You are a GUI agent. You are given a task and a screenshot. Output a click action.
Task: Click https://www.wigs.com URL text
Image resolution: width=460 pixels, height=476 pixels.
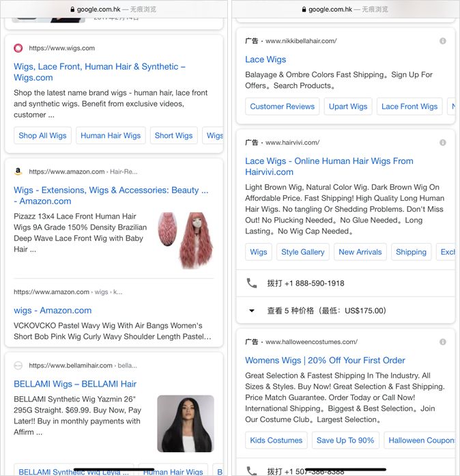[62, 48]
